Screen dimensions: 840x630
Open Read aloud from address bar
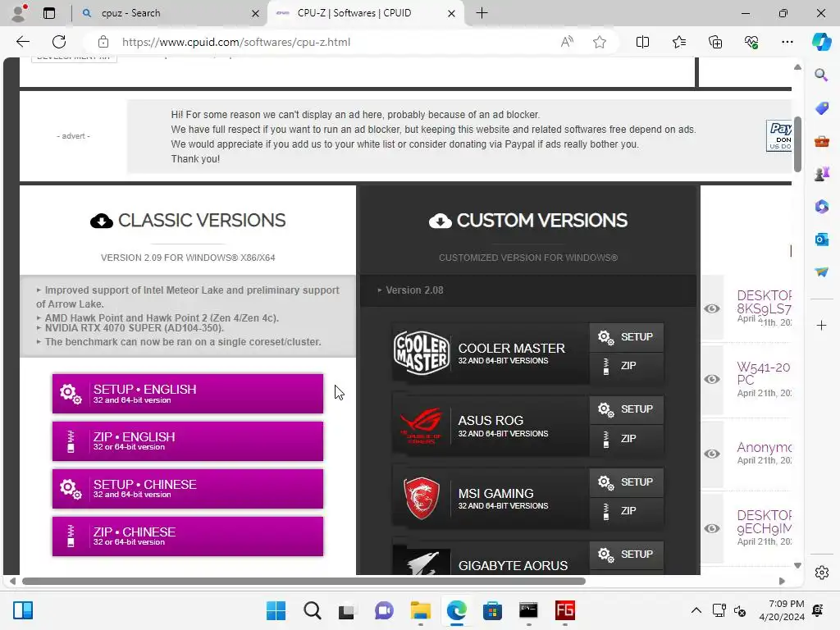tap(567, 42)
